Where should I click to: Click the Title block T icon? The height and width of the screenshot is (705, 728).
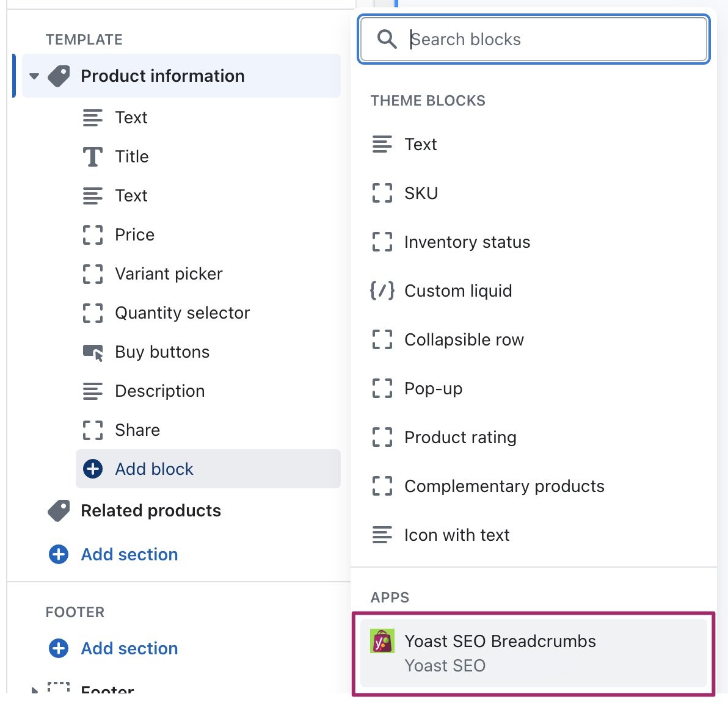(93, 157)
